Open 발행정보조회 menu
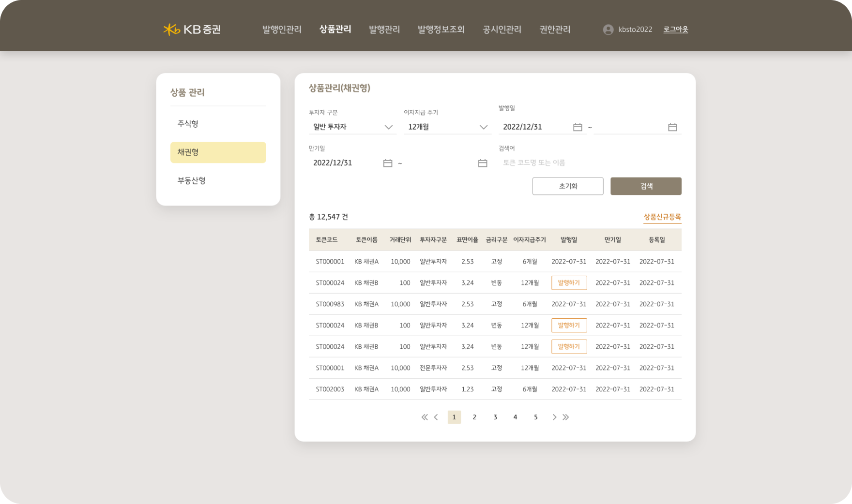The image size is (852, 504). (441, 30)
